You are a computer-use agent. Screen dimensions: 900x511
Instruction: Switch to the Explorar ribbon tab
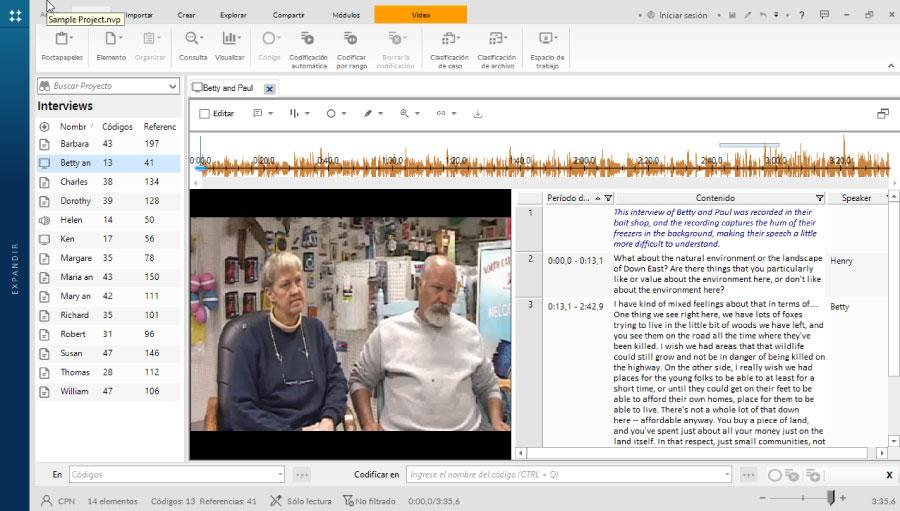tap(233, 15)
